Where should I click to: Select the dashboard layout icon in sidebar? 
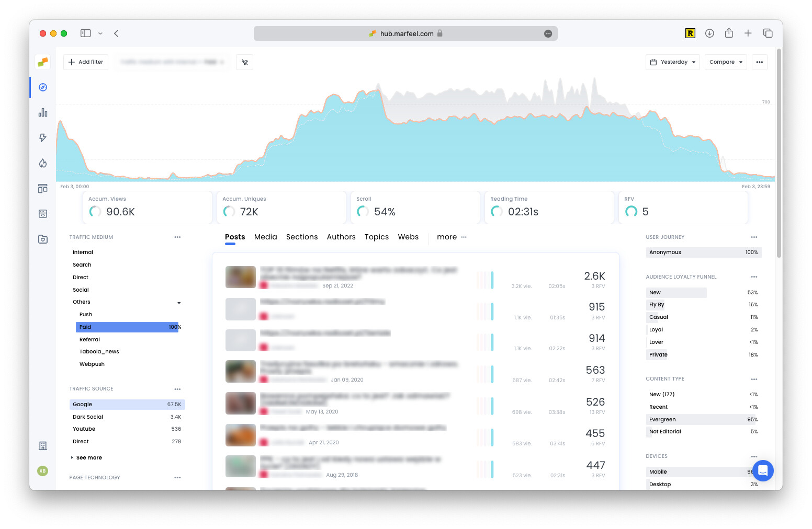42,188
